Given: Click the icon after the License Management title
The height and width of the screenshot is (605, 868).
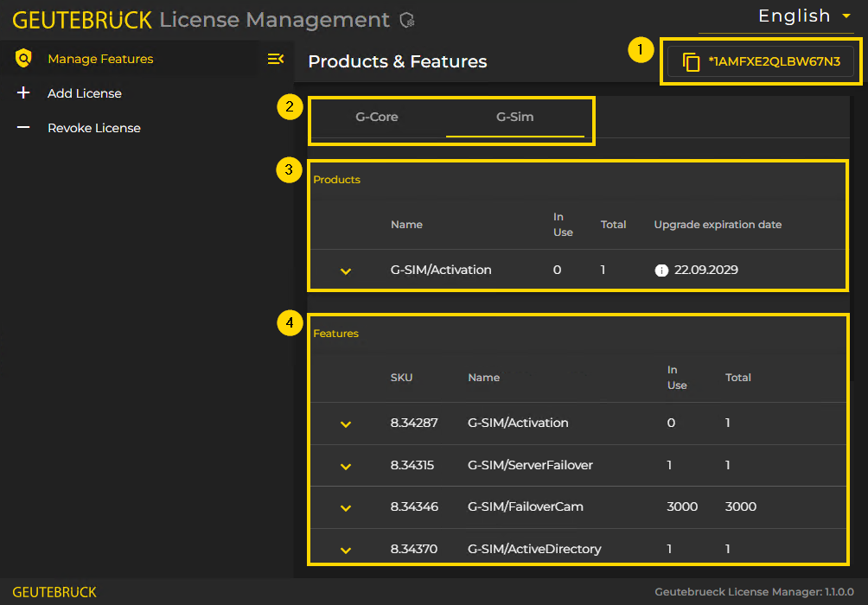Looking at the screenshot, I should click(407, 21).
